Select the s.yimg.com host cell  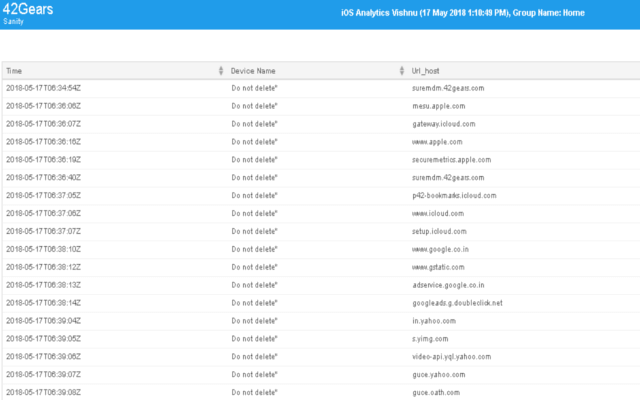point(430,339)
